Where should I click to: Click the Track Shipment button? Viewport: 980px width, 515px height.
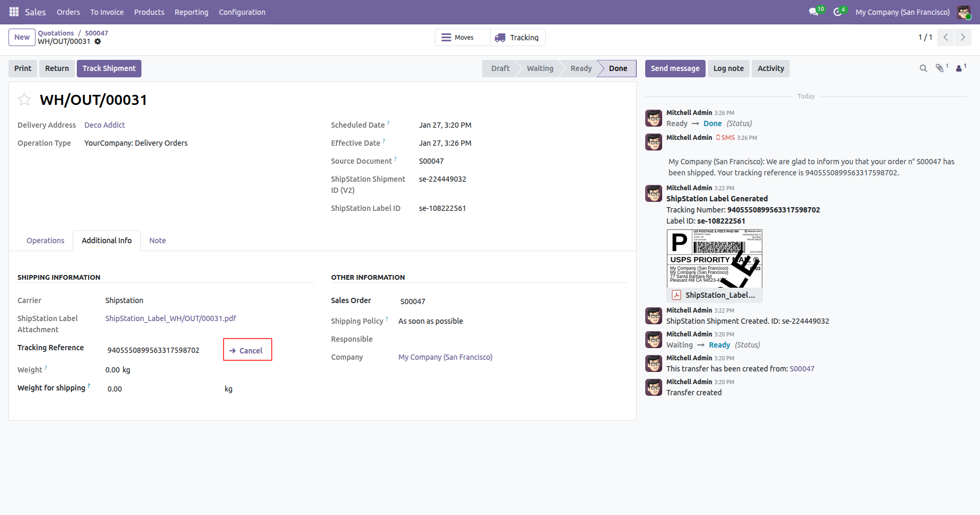(x=109, y=68)
